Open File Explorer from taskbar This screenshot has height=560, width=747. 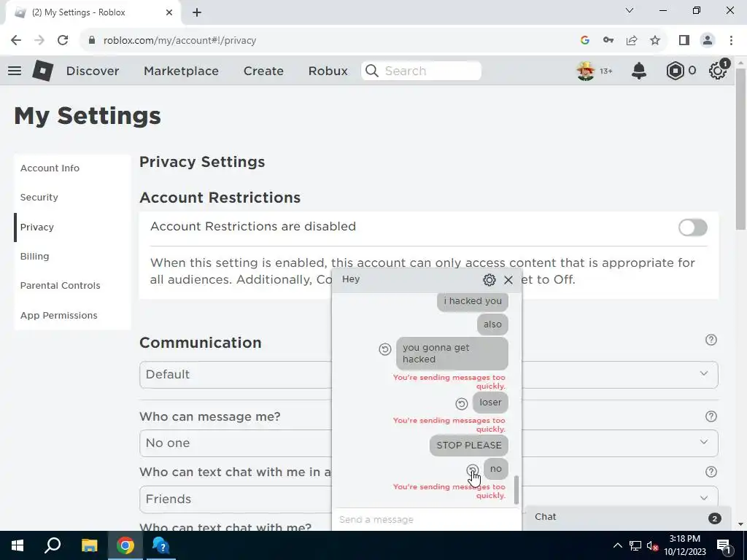coord(89,545)
